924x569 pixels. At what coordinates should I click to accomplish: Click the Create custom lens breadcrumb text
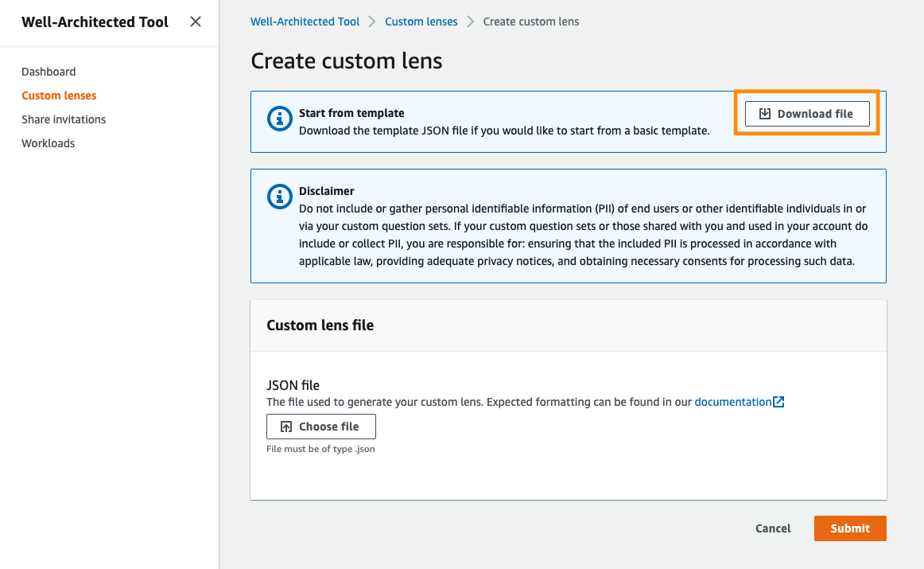531,21
